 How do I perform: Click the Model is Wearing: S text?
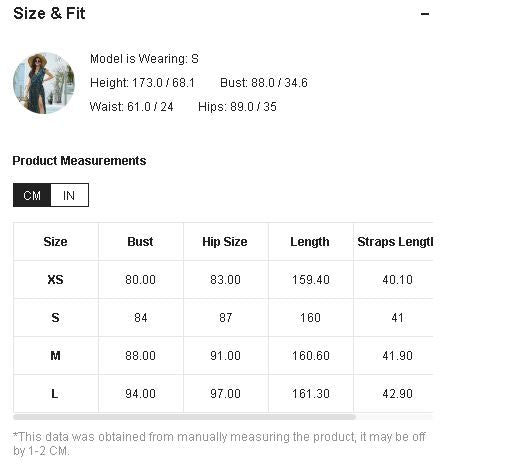145,59
